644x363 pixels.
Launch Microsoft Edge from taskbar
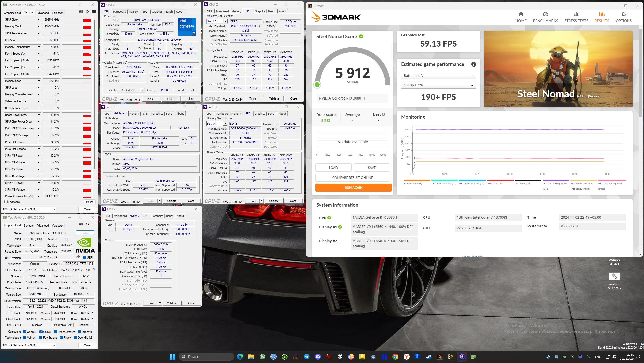click(x=240, y=357)
